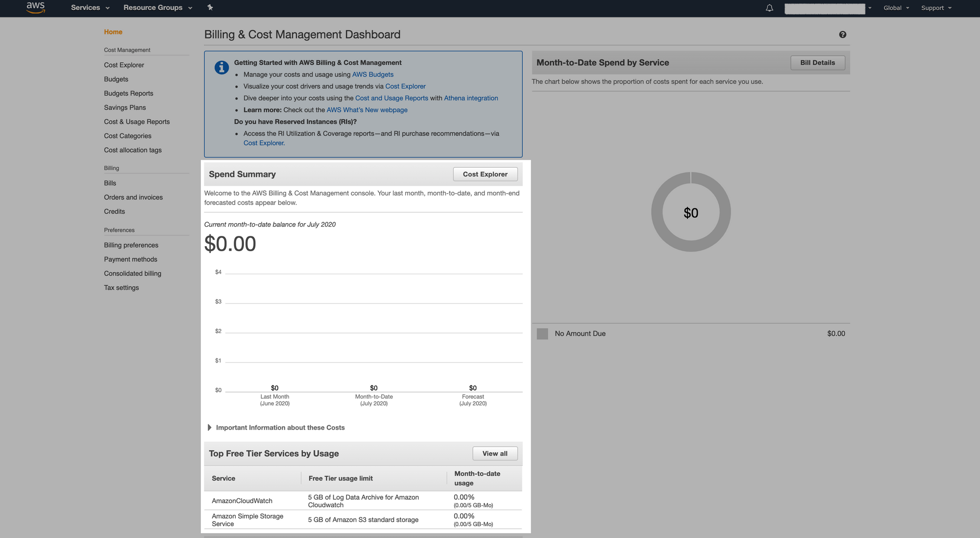Click the AWS logo
This screenshot has height=538, width=980.
point(35,7)
